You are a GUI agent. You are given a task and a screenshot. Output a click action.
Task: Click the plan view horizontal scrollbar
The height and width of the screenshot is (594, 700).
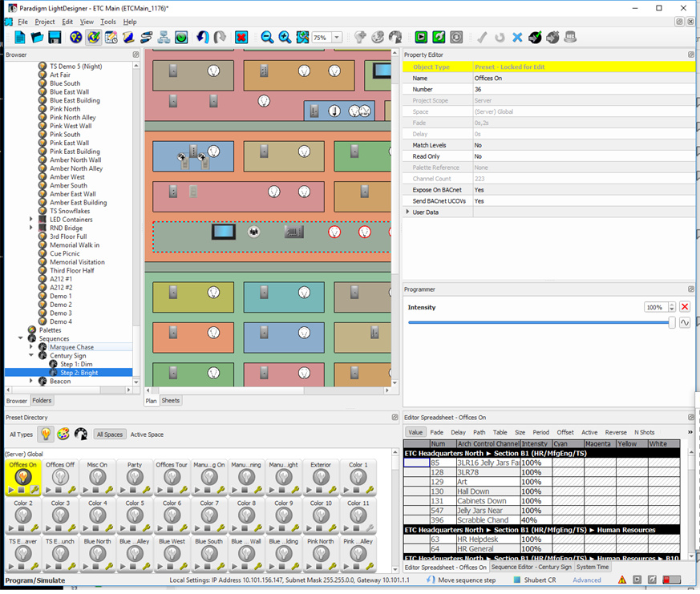[268, 390]
